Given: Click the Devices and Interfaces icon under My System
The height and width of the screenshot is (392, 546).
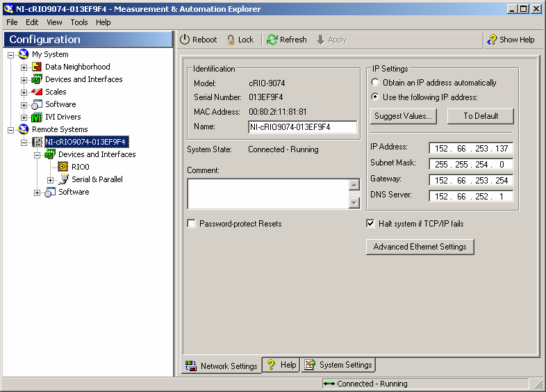Looking at the screenshot, I should point(37,79).
